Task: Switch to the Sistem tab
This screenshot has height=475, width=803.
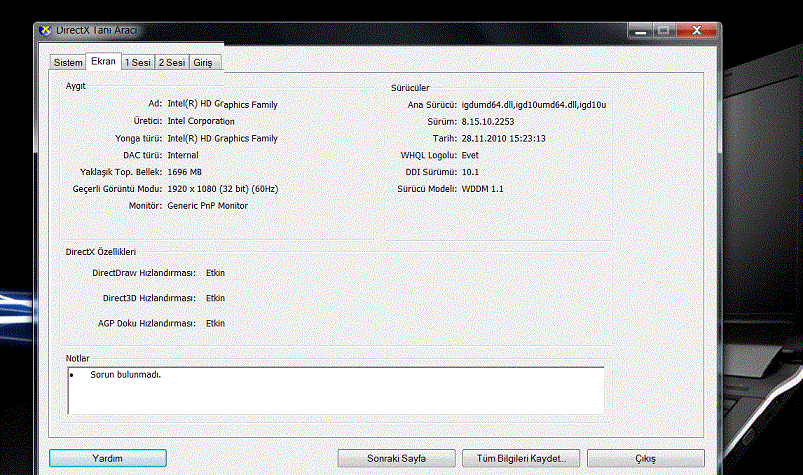Action: [68, 62]
